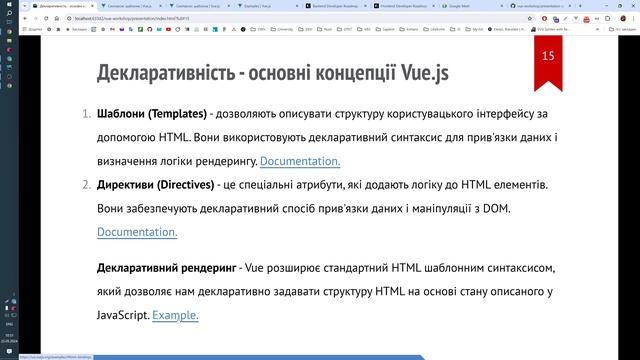Open the DeepL Translate bookmark
The height and width of the screenshot is (360, 640).
507,29
